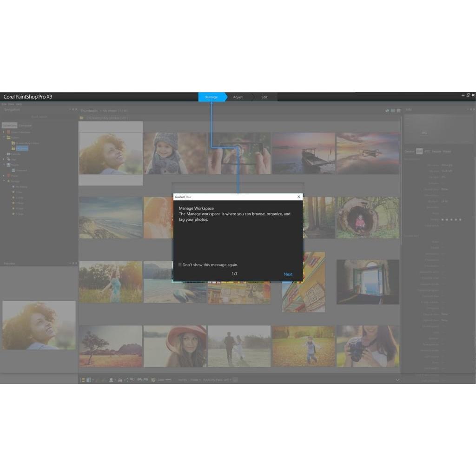Switch to the Manage workspace tab
This screenshot has width=476, height=476.
coord(212,97)
